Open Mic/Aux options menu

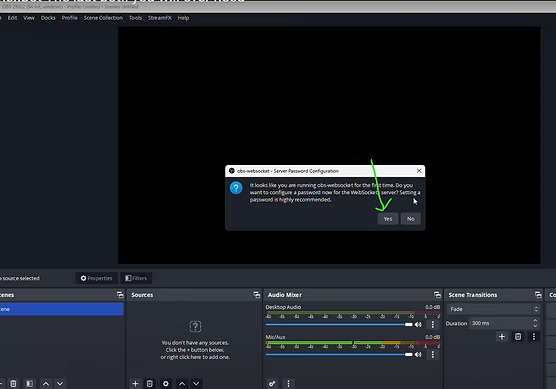433,354
